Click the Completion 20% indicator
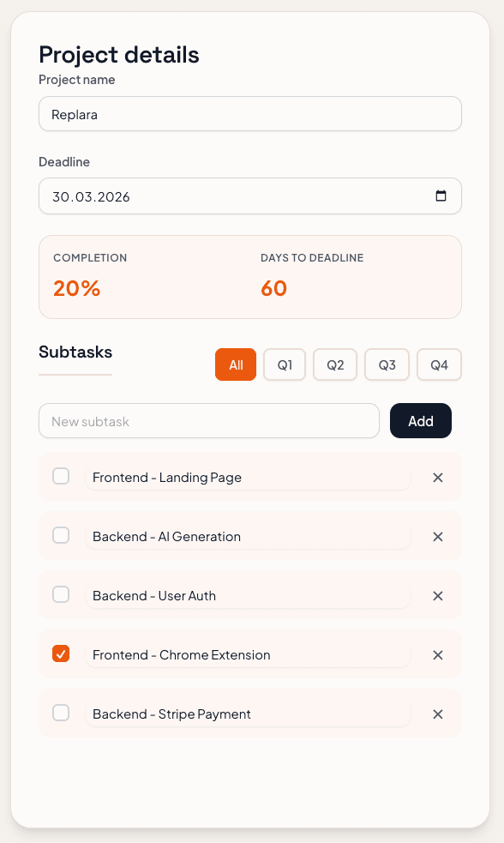The height and width of the screenshot is (843, 504). (76, 288)
